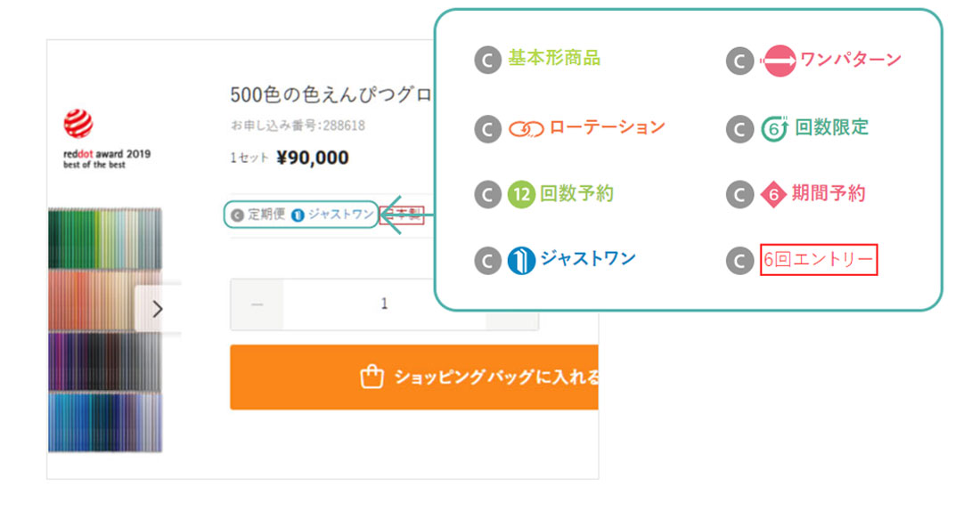980x511 pixels.
Task: Click the gray C badge beside 基本形商品
Action: click(487, 60)
